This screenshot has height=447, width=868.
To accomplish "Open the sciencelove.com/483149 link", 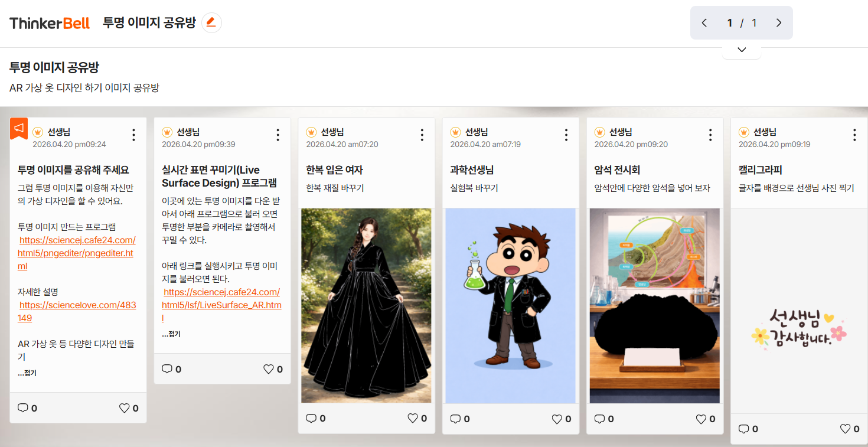I will coord(77,311).
